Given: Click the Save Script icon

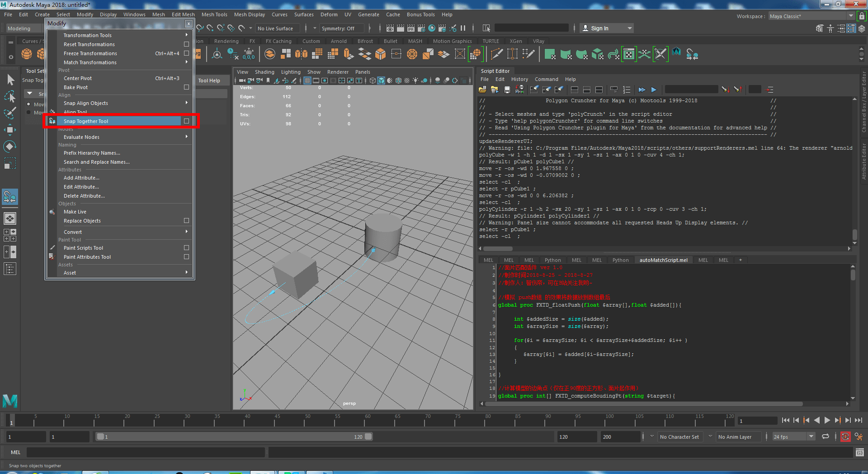Looking at the screenshot, I should coord(507,90).
